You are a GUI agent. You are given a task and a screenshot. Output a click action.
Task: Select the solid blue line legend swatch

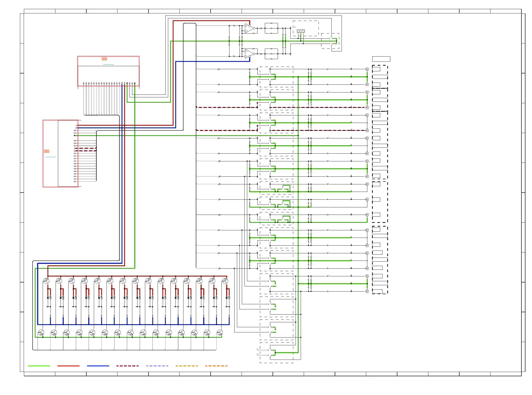click(x=98, y=366)
